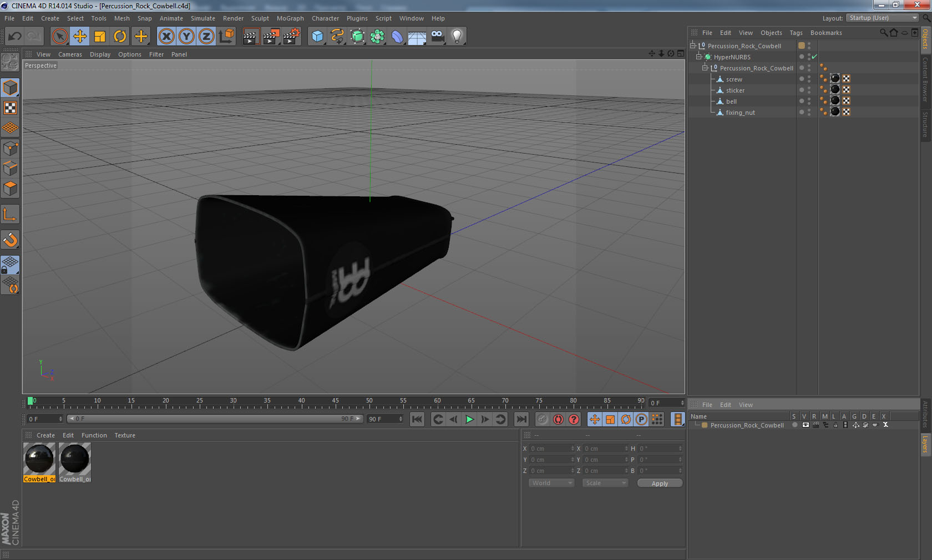Toggle X axis lock
The height and width of the screenshot is (560, 932).
pyautogui.click(x=166, y=37)
